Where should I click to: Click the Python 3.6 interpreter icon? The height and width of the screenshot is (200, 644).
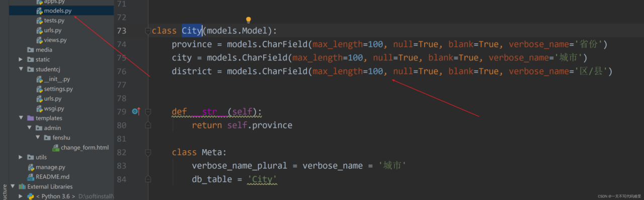coord(31,196)
